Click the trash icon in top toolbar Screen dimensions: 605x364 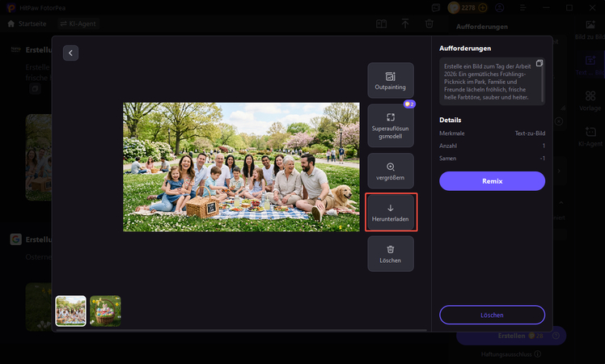tap(429, 24)
